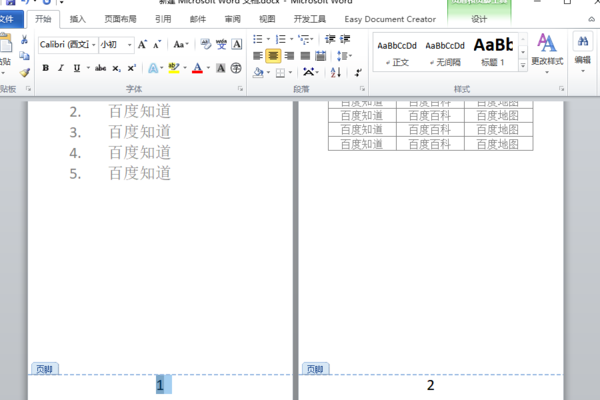The image size is (600, 400).
Task: Click the Copy icon in clipboard group
Action: coord(24,56)
